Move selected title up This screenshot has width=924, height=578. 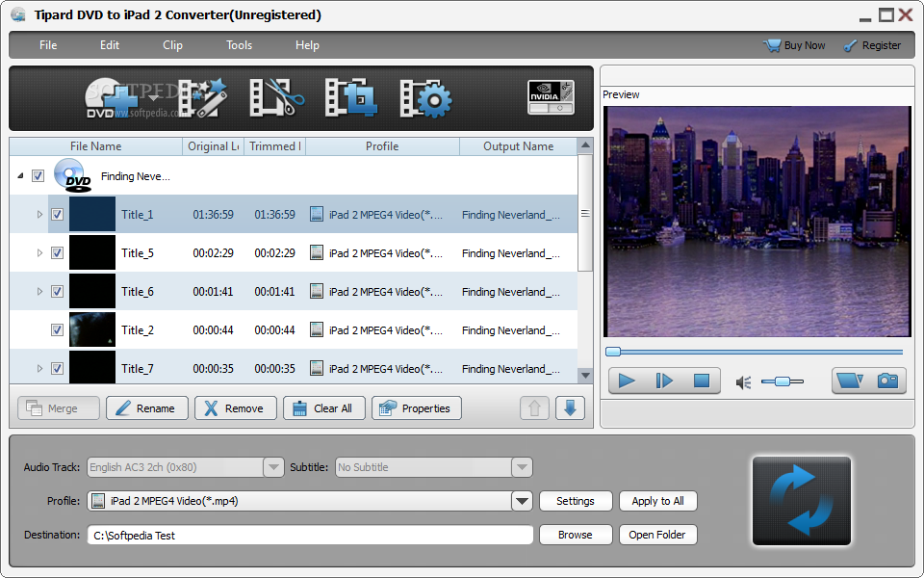pyautogui.click(x=534, y=408)
